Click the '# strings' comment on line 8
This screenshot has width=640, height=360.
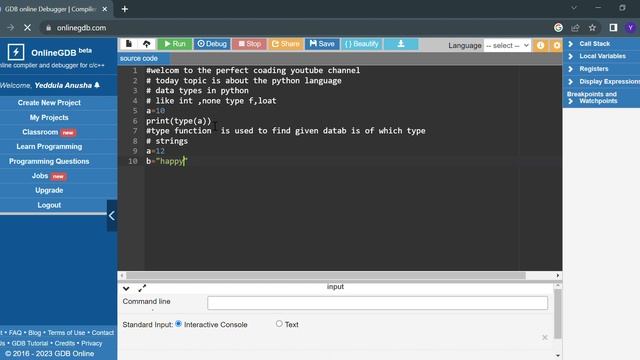167,141
